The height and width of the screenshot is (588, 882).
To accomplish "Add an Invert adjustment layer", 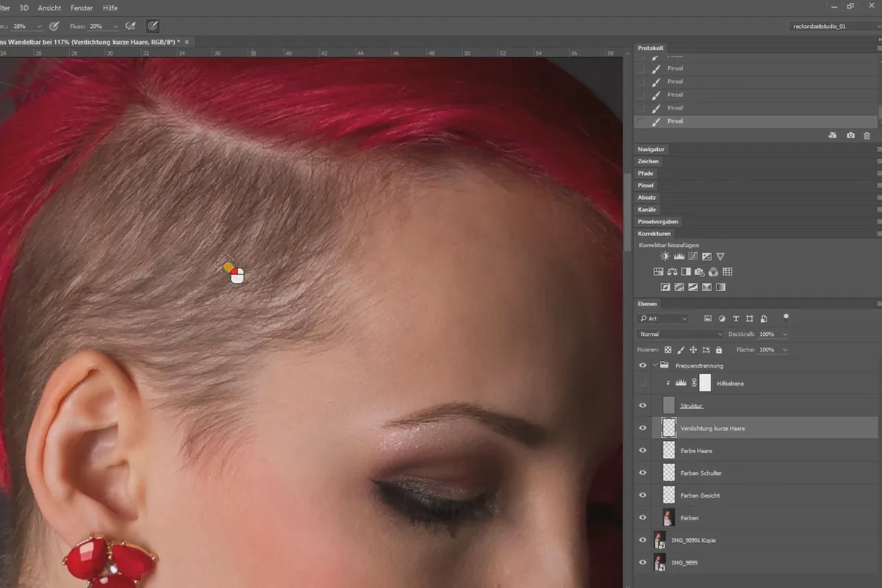I will click(x=665, y=287).
